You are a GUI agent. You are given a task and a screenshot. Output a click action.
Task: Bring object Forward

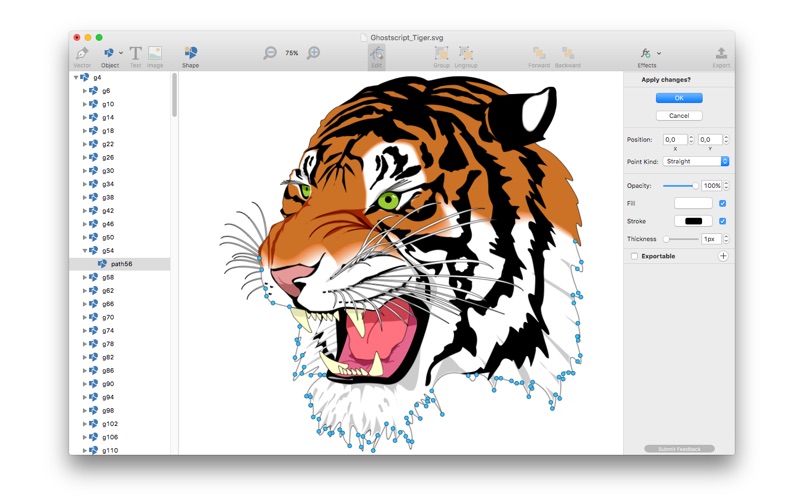coord(539,53)
